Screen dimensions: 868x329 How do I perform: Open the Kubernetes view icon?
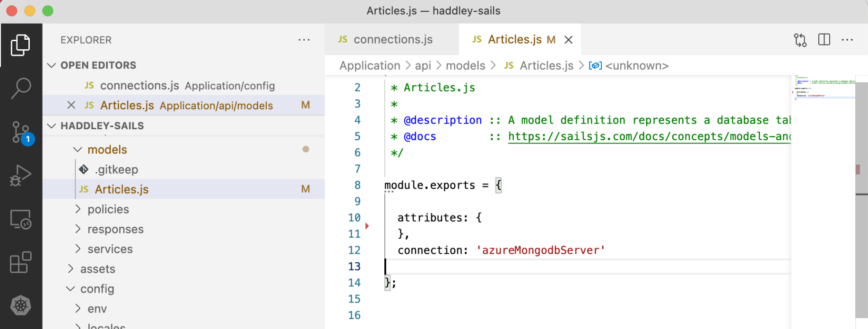(x=20, y=305)
